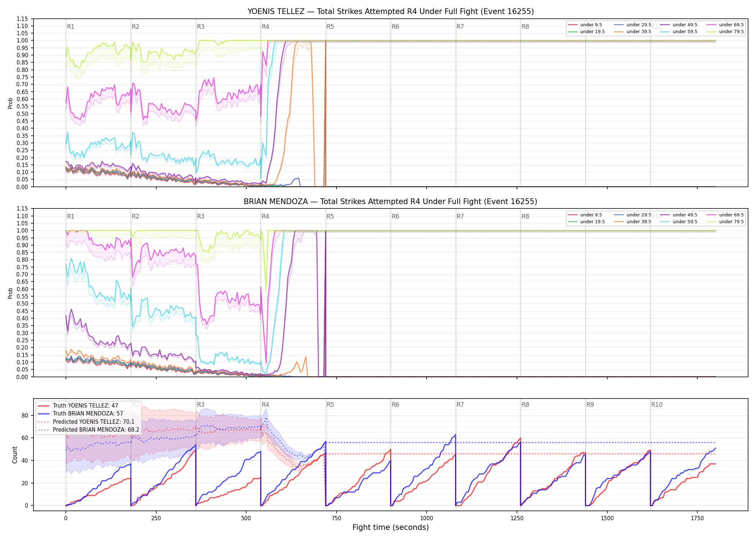The image size is (756, 540).
Task: Click the '1000' x-axis tick label
Action: (427, 518)
